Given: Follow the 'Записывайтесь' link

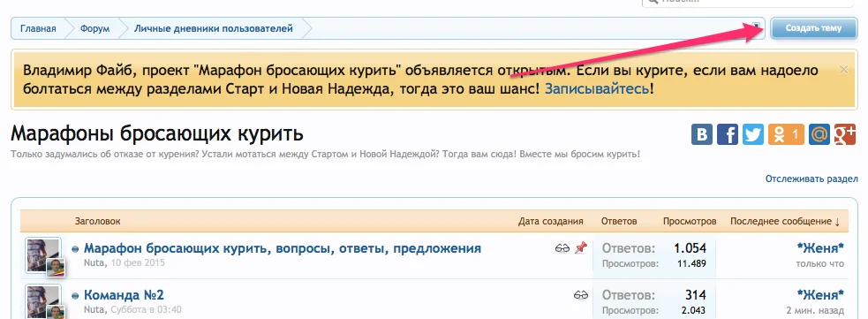Looking at the screenshot, I should click(x=597, y=88).
